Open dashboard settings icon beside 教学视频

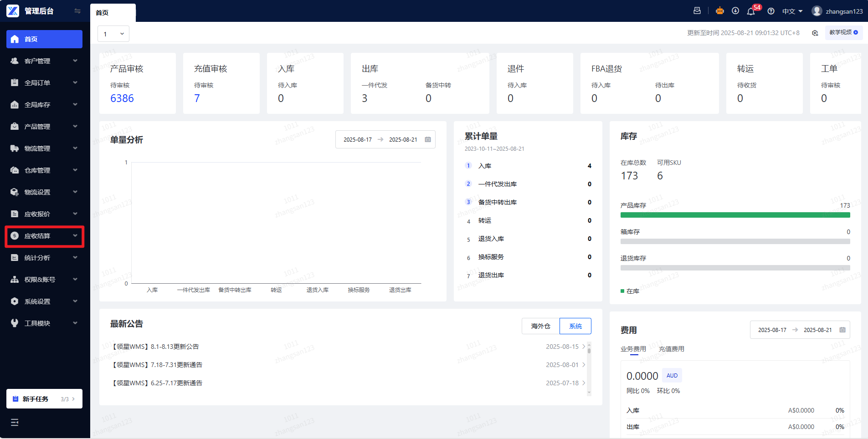click(815, 33)
